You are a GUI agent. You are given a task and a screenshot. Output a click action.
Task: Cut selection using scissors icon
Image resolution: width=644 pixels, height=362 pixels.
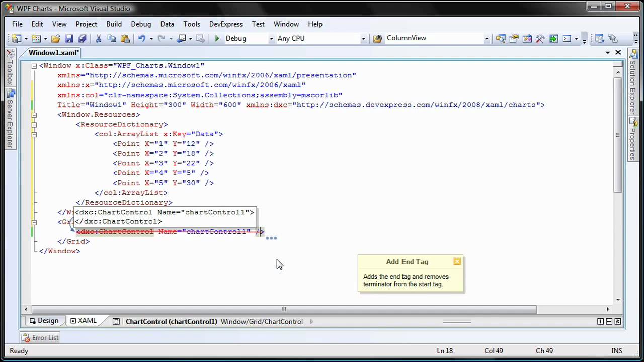point(99,38)
